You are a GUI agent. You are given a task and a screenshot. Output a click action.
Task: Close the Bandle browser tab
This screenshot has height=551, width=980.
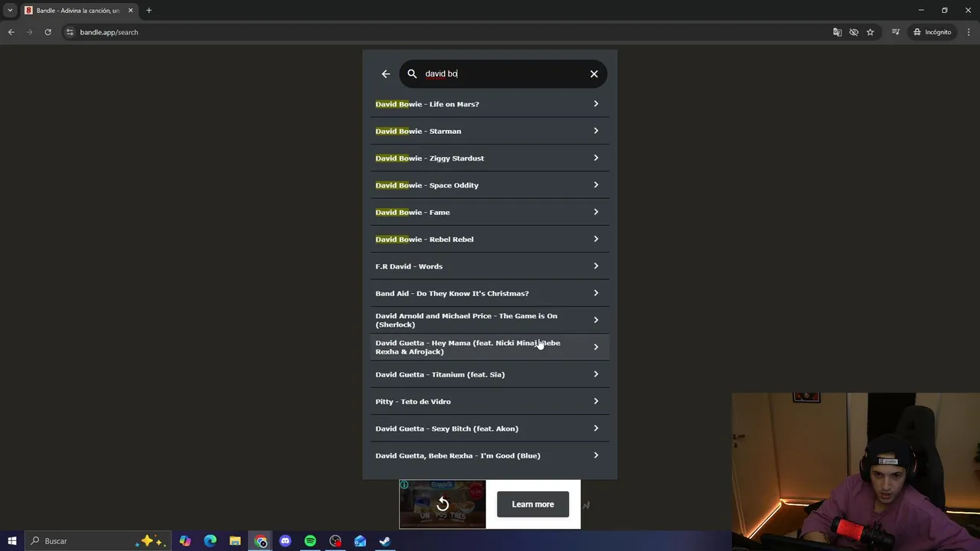pyautogui.click(x=130, y=11)
